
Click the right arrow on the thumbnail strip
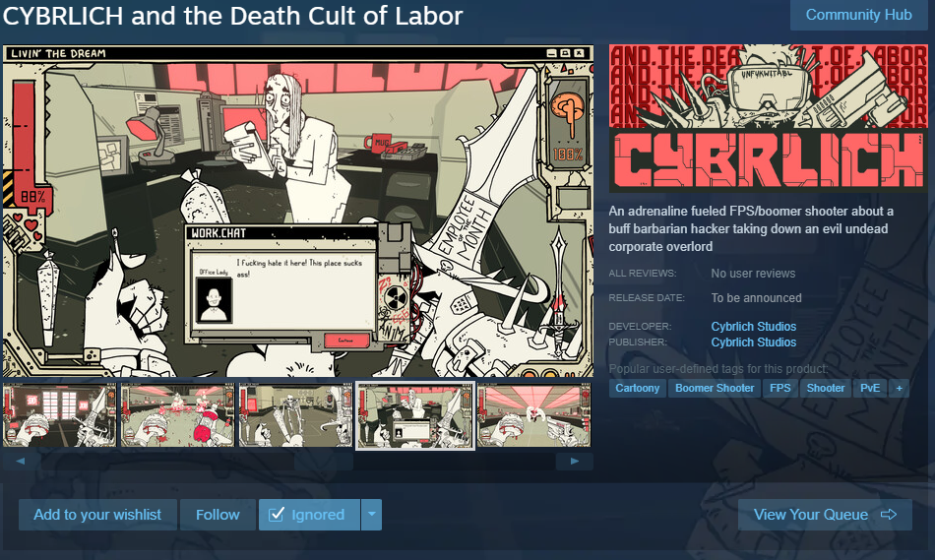(x=574, y=461)
